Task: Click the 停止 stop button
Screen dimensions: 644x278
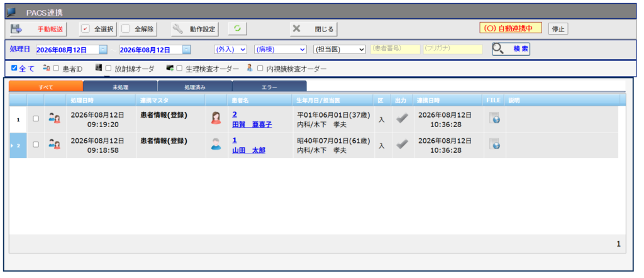Action: (558, 29)
